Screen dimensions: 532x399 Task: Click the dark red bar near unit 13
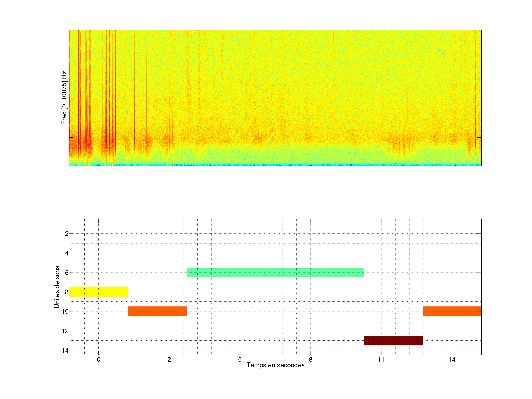point(393,340)
